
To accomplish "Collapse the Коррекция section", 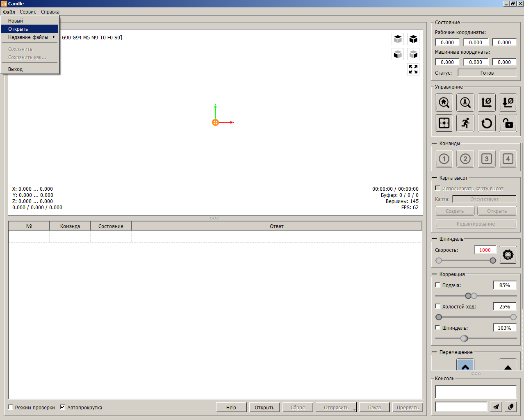I will point(435,274).
